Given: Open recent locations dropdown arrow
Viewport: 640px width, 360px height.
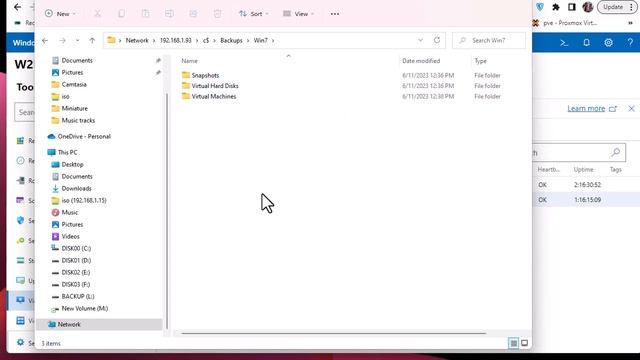Looking at the screenshot, I should tap(78, 40).
